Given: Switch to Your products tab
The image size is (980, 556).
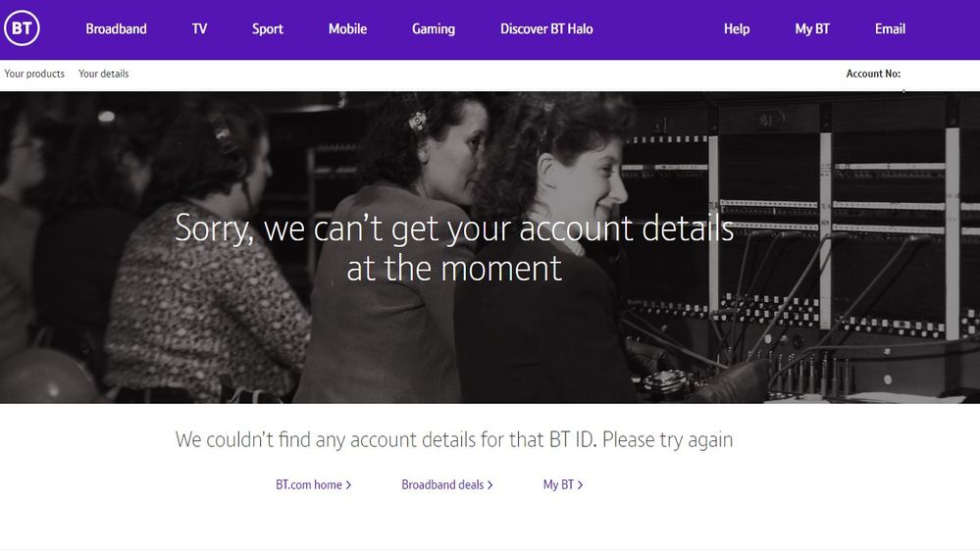Looking at the screenshot, I should pyautogui.click(x=34, y=74).
